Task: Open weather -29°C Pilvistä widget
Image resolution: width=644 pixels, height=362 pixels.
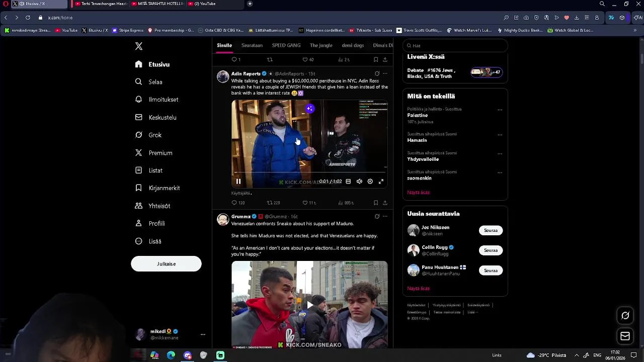Action: click(546, 355)
